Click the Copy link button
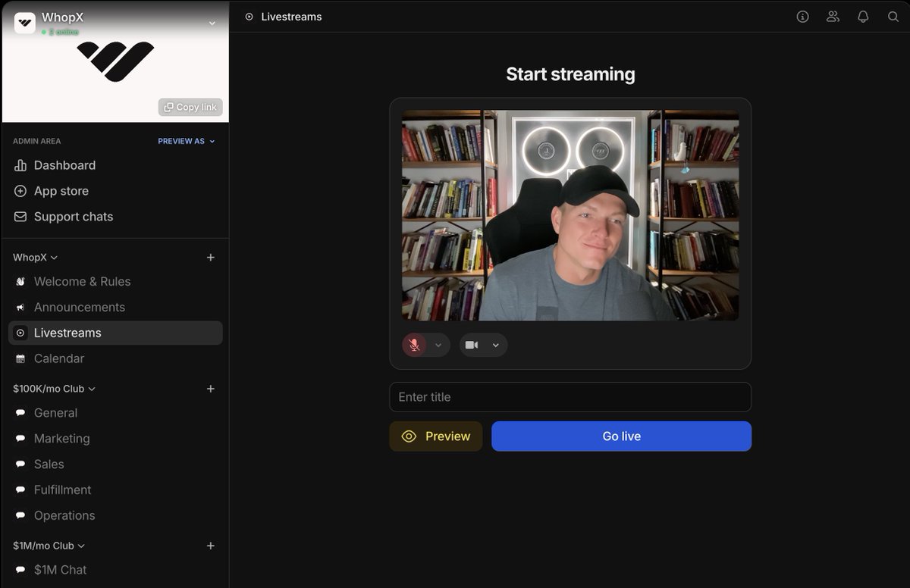The image size is (910, 588). tap(190, 107)
